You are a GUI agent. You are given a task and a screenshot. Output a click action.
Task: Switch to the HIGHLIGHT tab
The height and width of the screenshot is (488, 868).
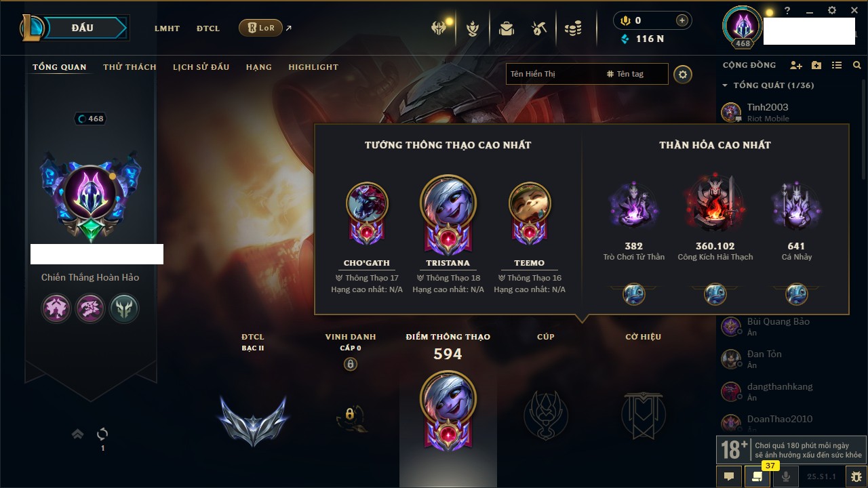click(313, 67)
